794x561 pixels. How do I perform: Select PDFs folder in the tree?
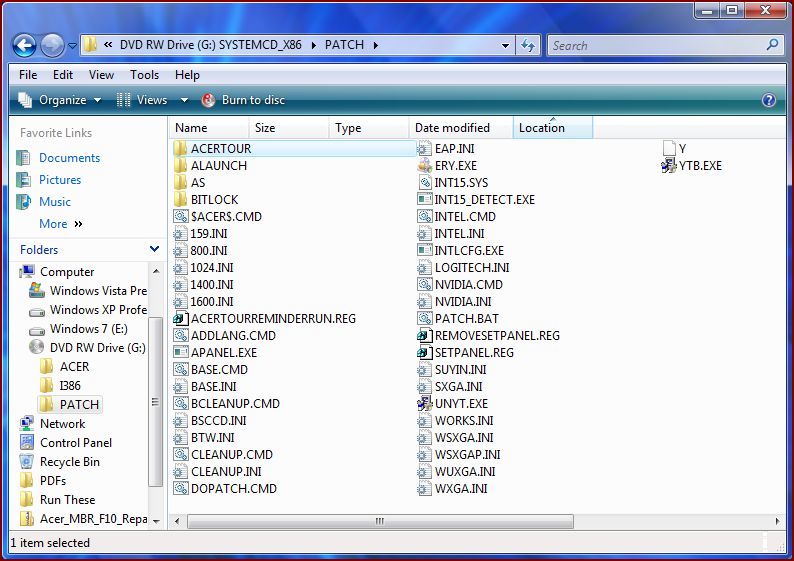pos(43,481)
